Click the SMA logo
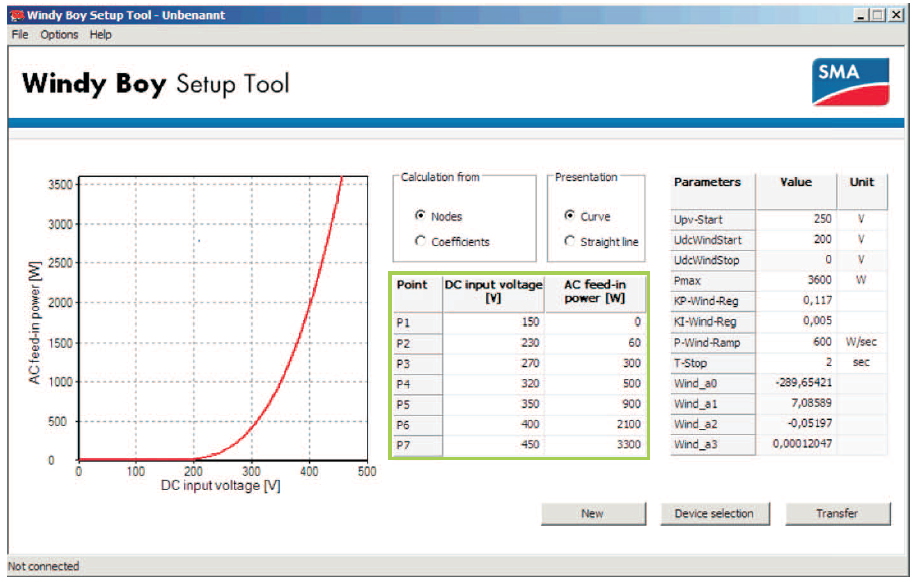 pyautogui.click(x=851, y=82)
